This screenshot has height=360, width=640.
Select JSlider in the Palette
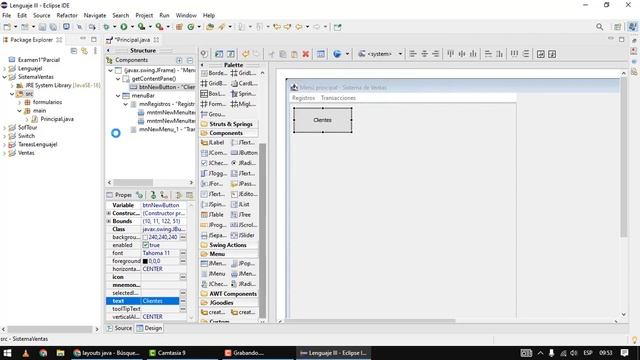click(x=243, y=235)
